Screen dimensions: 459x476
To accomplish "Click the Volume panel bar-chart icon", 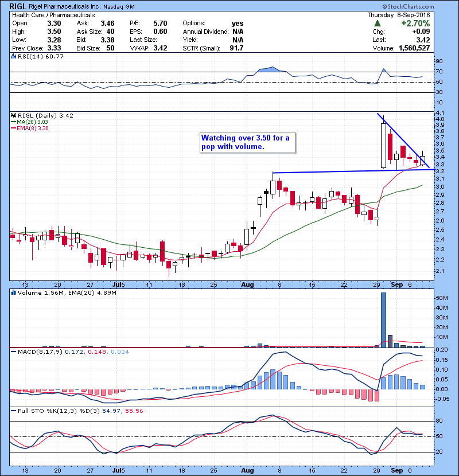I will point(13,292).
